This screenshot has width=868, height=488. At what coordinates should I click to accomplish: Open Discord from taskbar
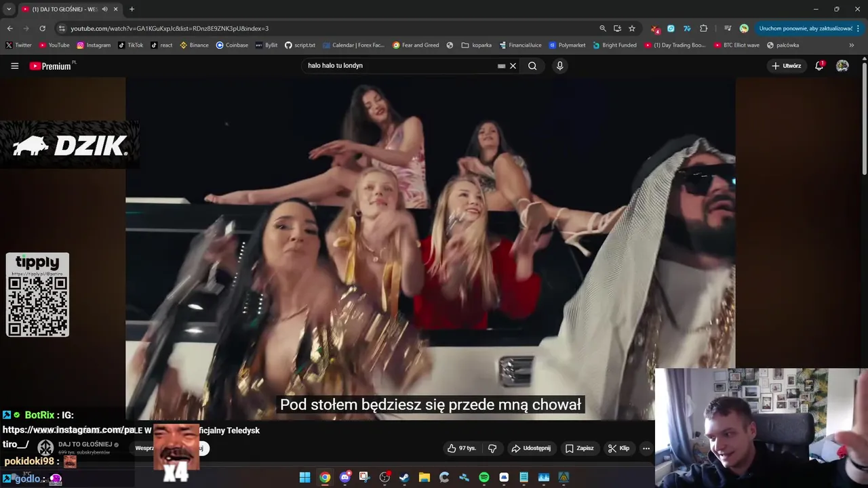coord(344,477)
